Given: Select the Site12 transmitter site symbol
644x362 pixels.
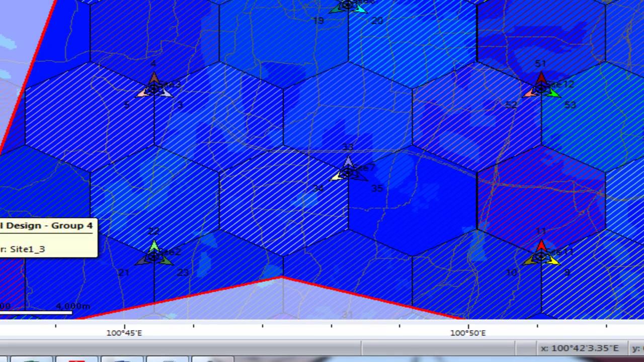Looking at the screenshot, I should pos(541,89).
